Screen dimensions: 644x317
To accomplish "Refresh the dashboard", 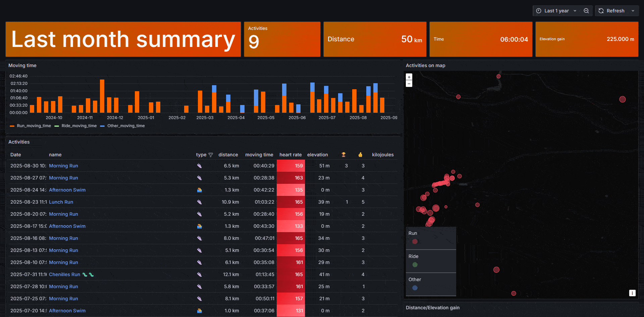I will point(611,11).
